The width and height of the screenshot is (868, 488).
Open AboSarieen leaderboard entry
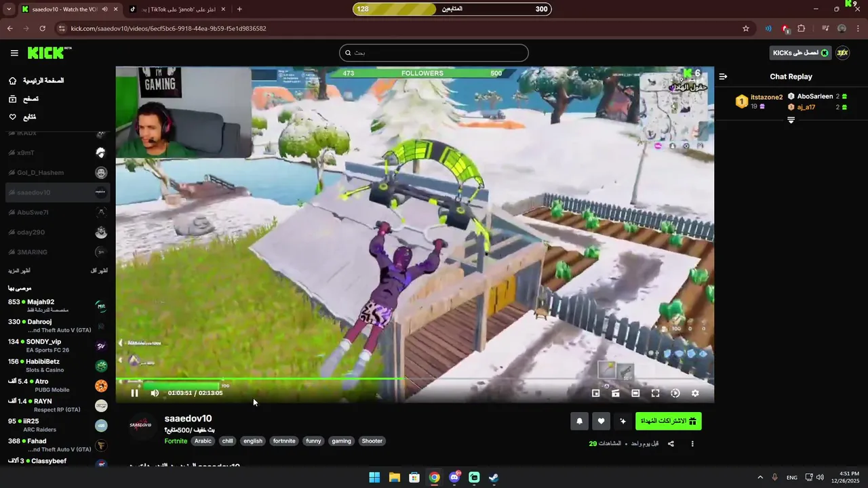(x=818, y=97)
